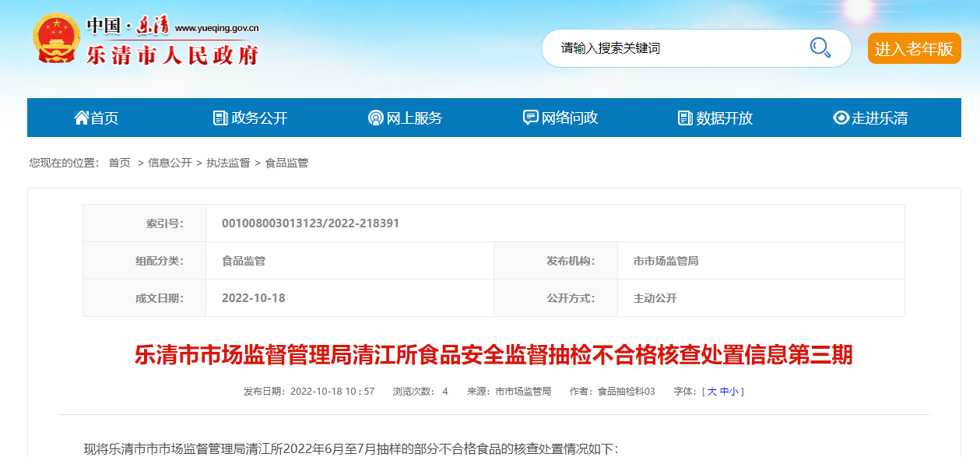The image size is (980, 457).
Task: Click the document icon beside 政务公开
Action: (x=220, y=118)
